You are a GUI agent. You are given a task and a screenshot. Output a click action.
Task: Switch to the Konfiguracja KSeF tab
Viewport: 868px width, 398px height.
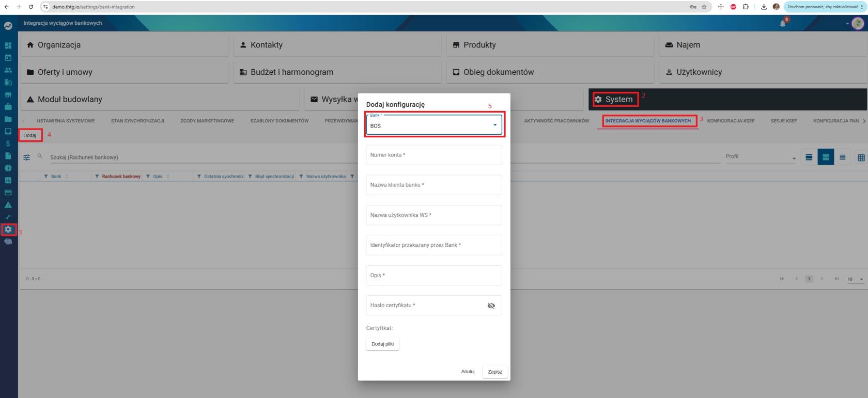(731, 121)
